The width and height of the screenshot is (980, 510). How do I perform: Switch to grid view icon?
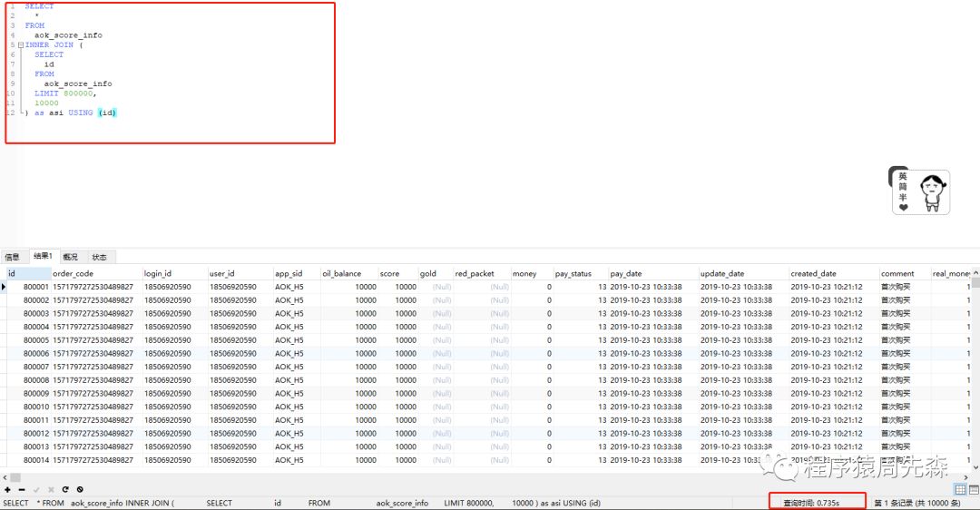tap(961, 489)
